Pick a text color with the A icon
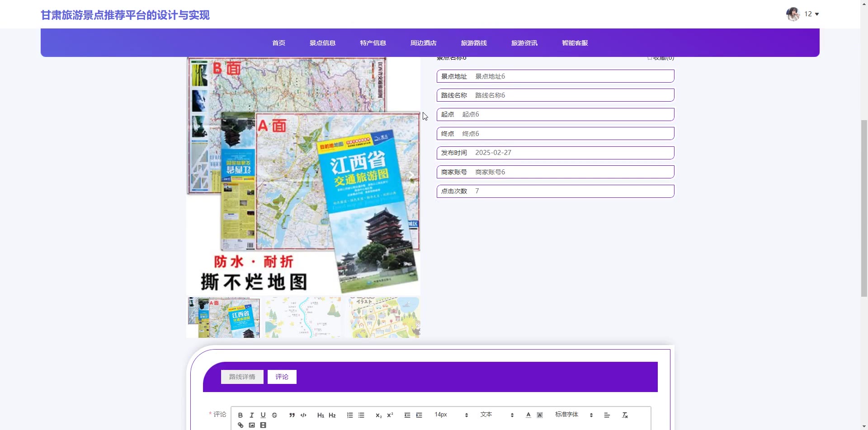The width and height of the screenshot is (868, 430). pyautogui.click(x=528, y=415)
